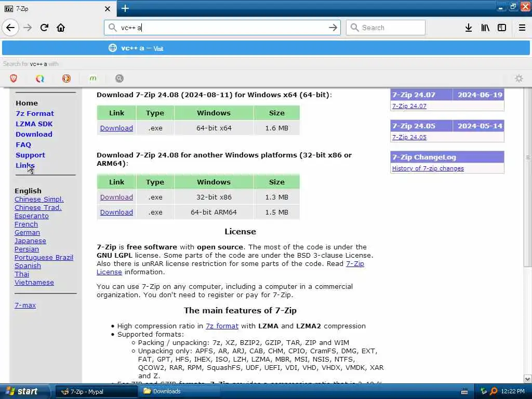The height and width of the screenshot is (399, 532).
Task: Click the scrollbar down arrow
Action: [528, 379]
